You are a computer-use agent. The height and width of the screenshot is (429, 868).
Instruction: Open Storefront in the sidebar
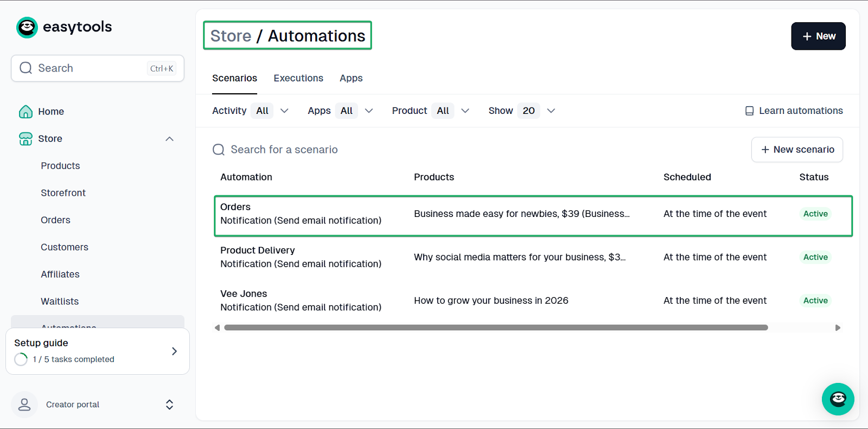63,193
